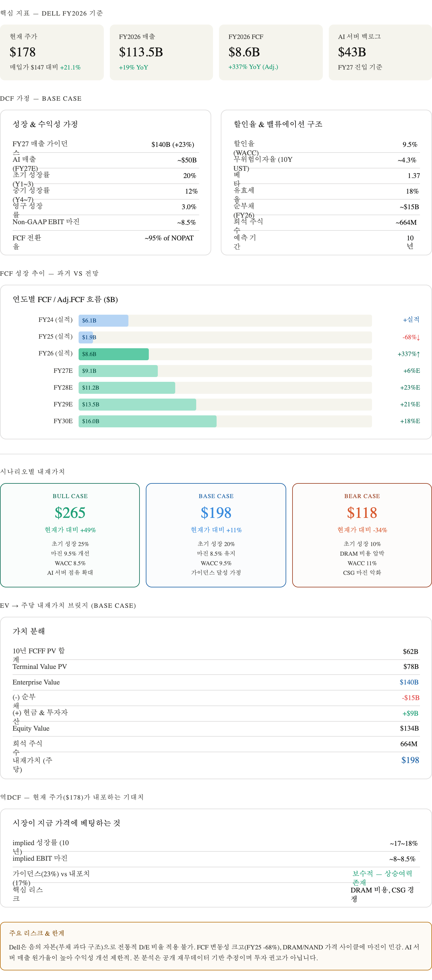The height and width of the screenshot is (980, 432).
Task: Click the FY24 $6.1B FCF bar
Action: coord(103,321)
